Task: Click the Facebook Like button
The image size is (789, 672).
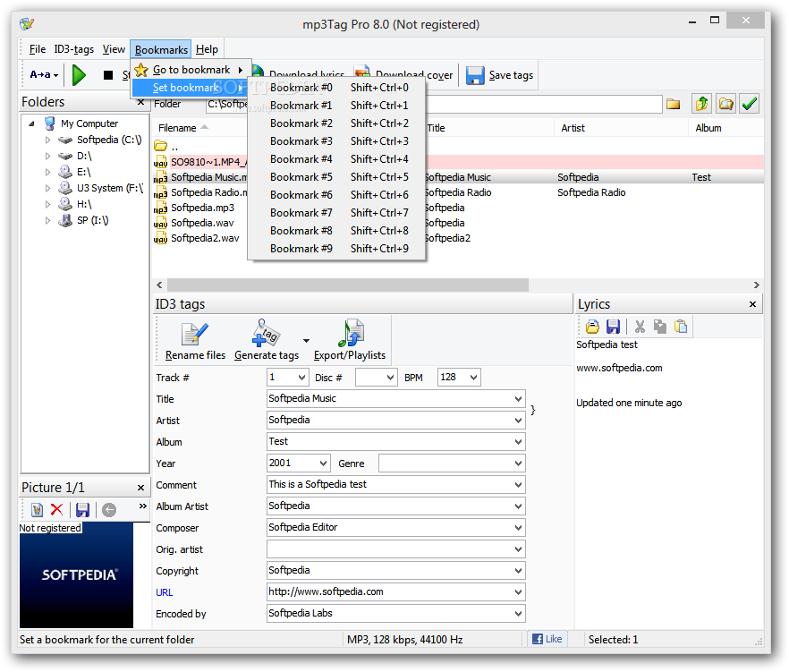Action: pos(547,639)
